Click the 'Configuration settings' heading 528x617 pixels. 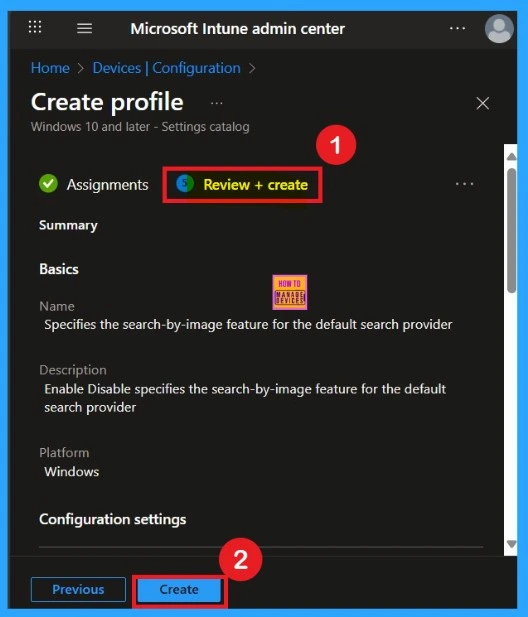(x=113, y=519)
